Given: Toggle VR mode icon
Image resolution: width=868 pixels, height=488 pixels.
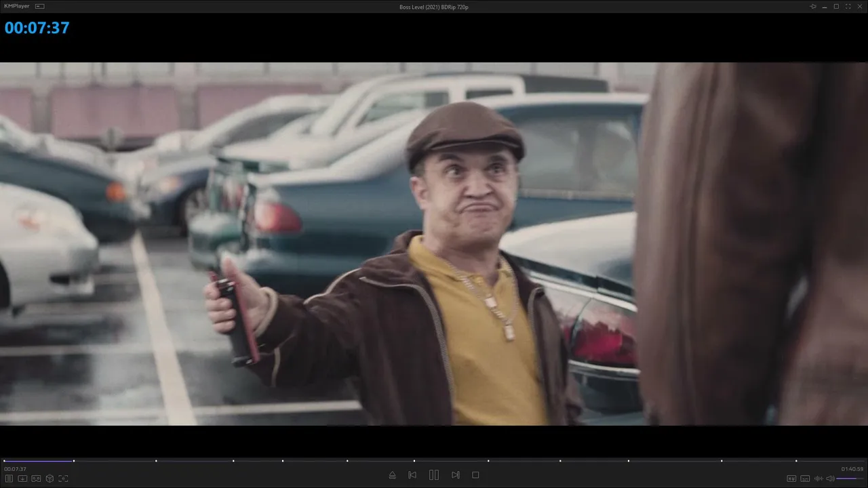Looking at the screenshot, I should coord(36,479).
